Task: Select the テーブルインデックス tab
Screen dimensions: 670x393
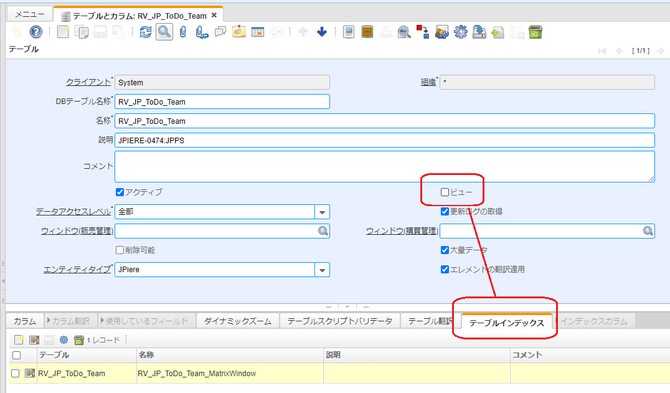Action: [x=507, y=323]
